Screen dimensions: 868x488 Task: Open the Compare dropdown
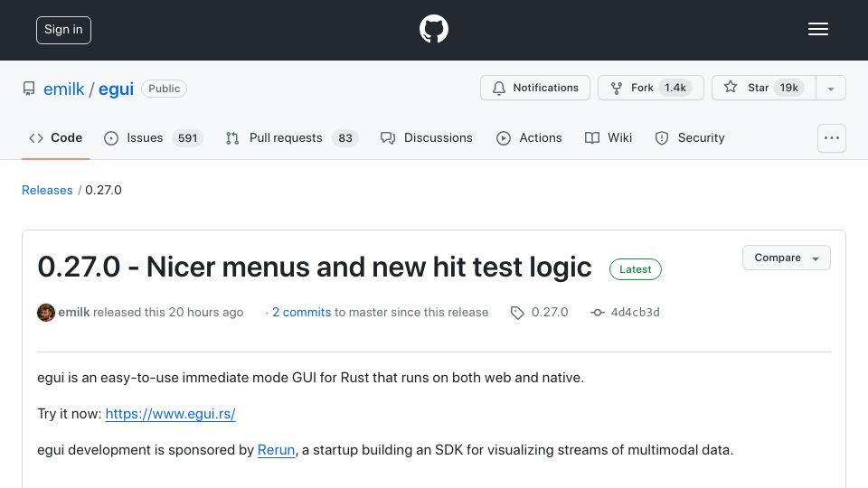pyautogui.click(x=786, y=258)
